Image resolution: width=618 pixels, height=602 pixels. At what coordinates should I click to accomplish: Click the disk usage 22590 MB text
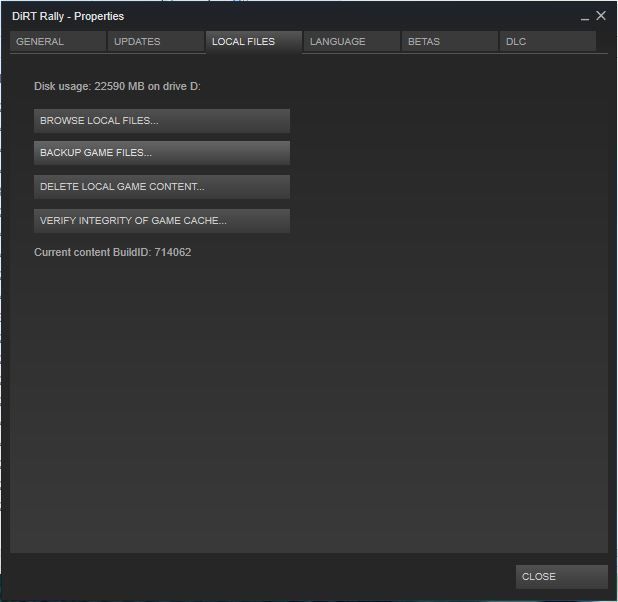(x=117, y=86)
